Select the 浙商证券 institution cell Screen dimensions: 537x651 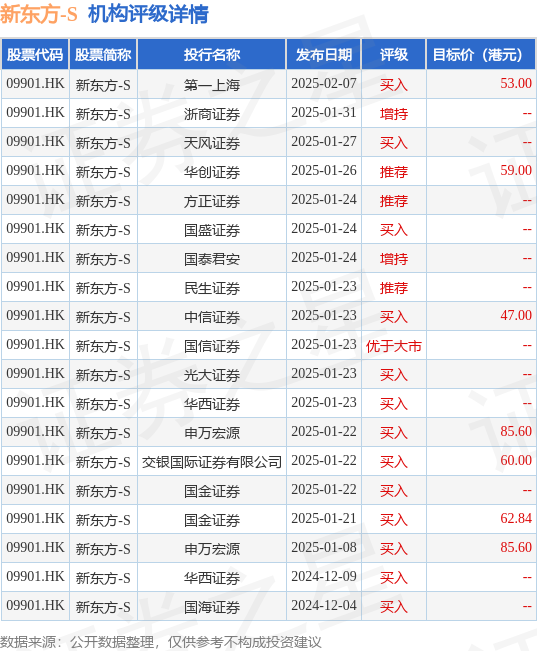(x=212, y=114)
